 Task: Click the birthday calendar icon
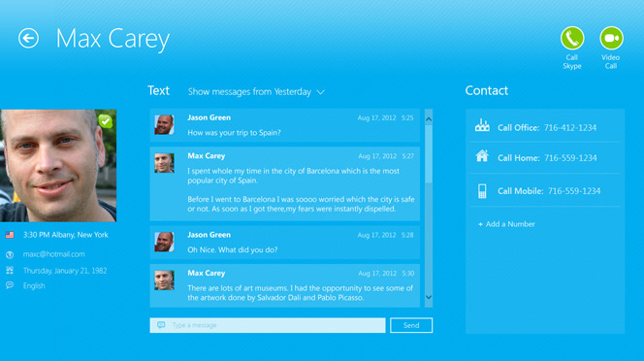tap(10, 270)
